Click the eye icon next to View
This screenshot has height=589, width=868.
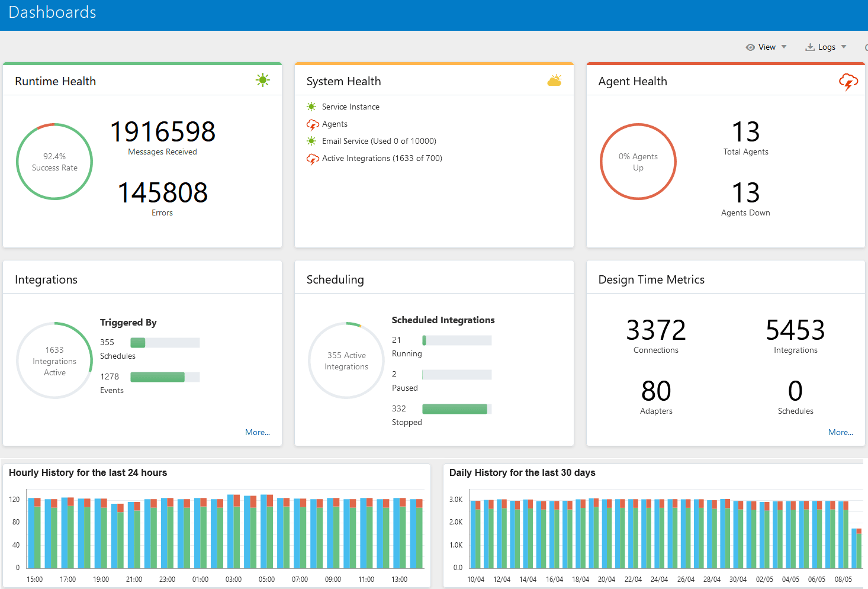(750, 47)
